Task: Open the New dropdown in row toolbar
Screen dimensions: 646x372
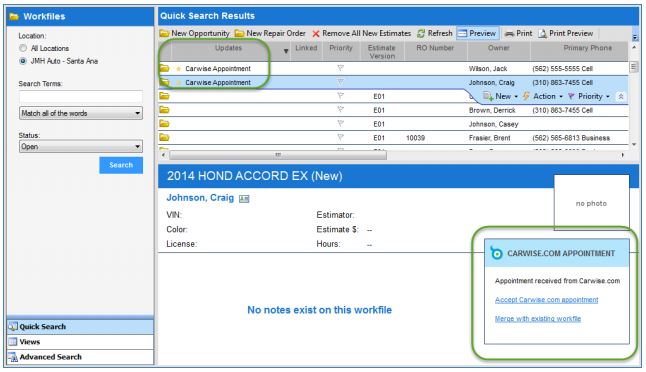Action: (x=501, y=96)
